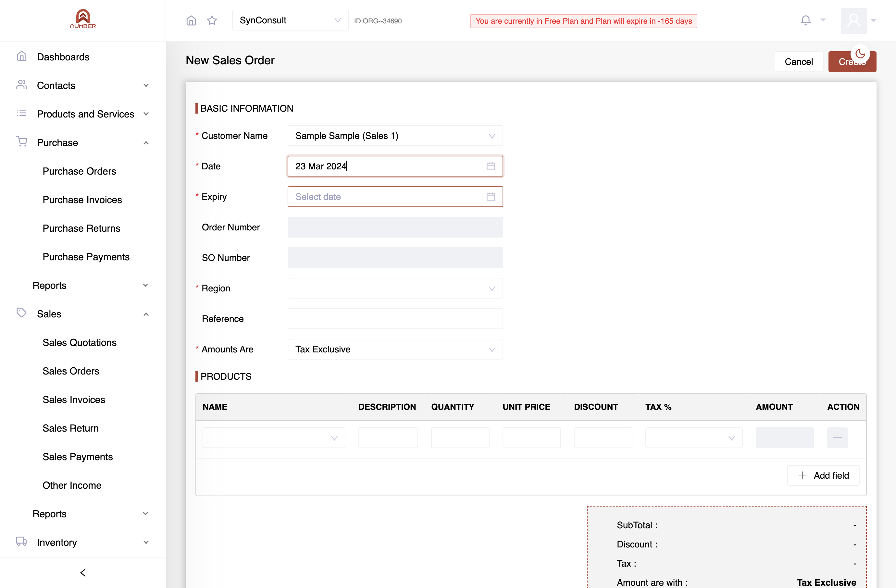Collapse the Purchase menu
This screenshot has height=588, width=896.
[x=146, y=143]
